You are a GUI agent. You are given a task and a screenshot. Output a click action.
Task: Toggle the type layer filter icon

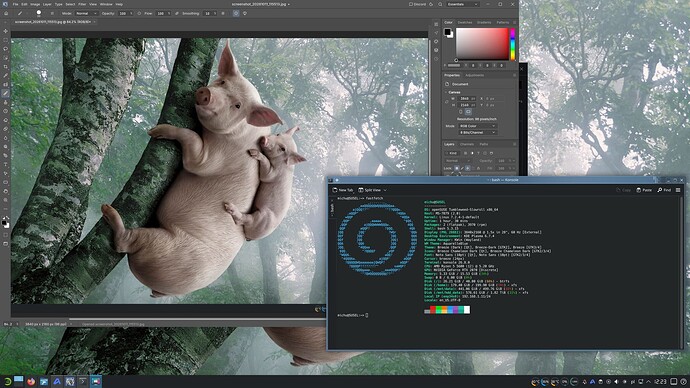tap(478, 153)
